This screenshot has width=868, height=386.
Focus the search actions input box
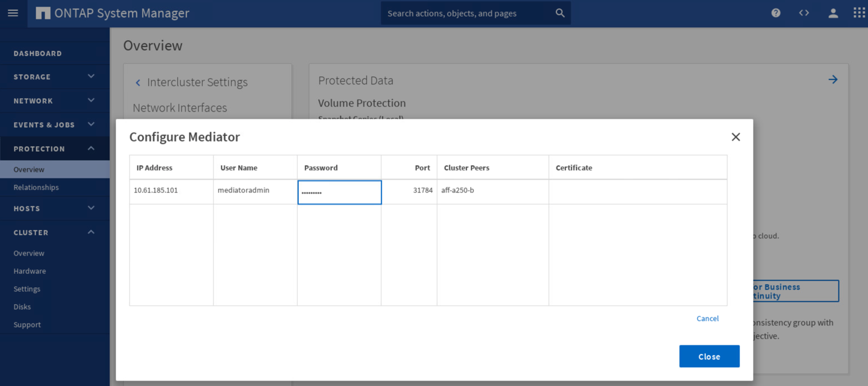[466, 13]
